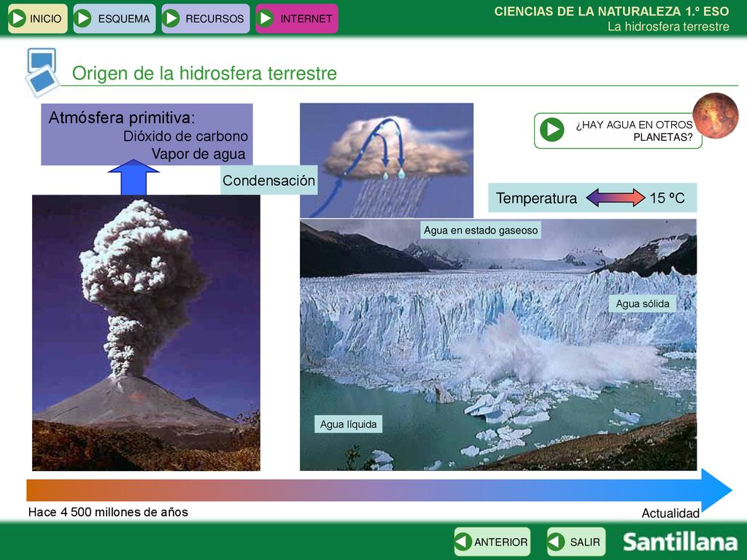Click the 'Agua en estado gaseoso' label
Image resolution: width=747 pixels, height=560 pixels.
(x=481, y=230)
